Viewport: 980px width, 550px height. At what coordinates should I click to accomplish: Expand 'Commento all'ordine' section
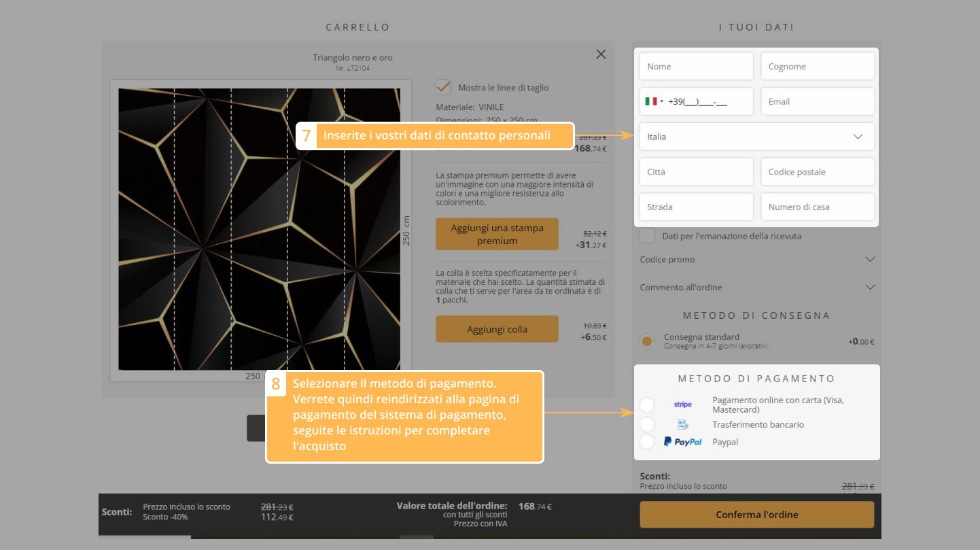pos(756,287)
